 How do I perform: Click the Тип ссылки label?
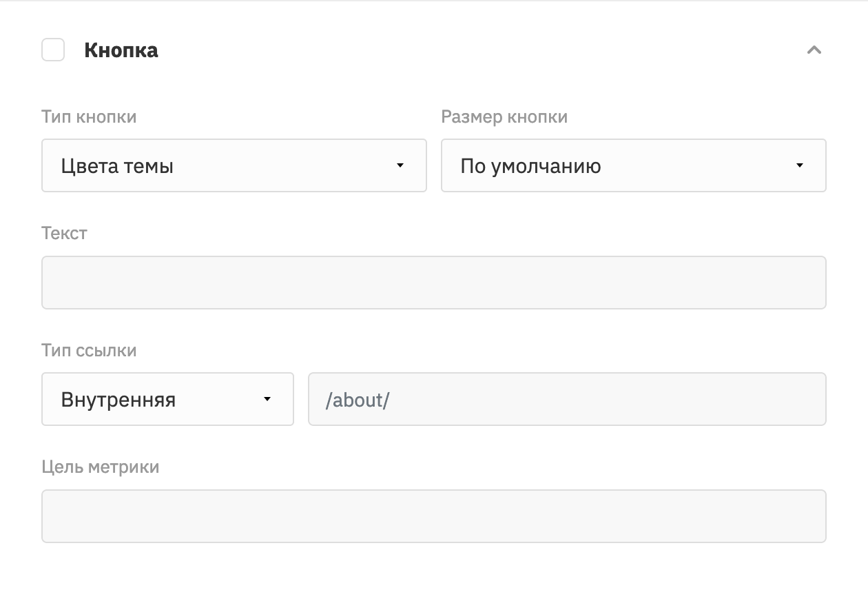89,350
